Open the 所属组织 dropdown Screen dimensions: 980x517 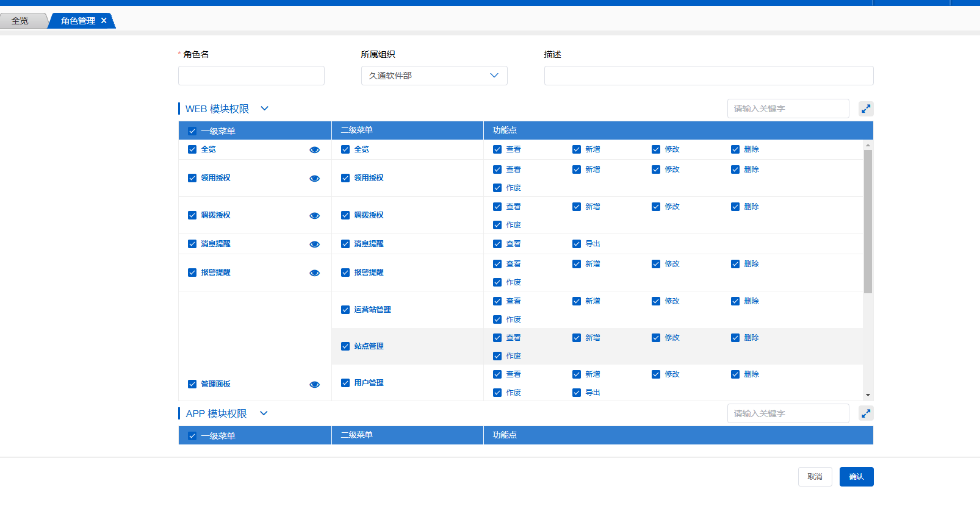coord(434,76)
